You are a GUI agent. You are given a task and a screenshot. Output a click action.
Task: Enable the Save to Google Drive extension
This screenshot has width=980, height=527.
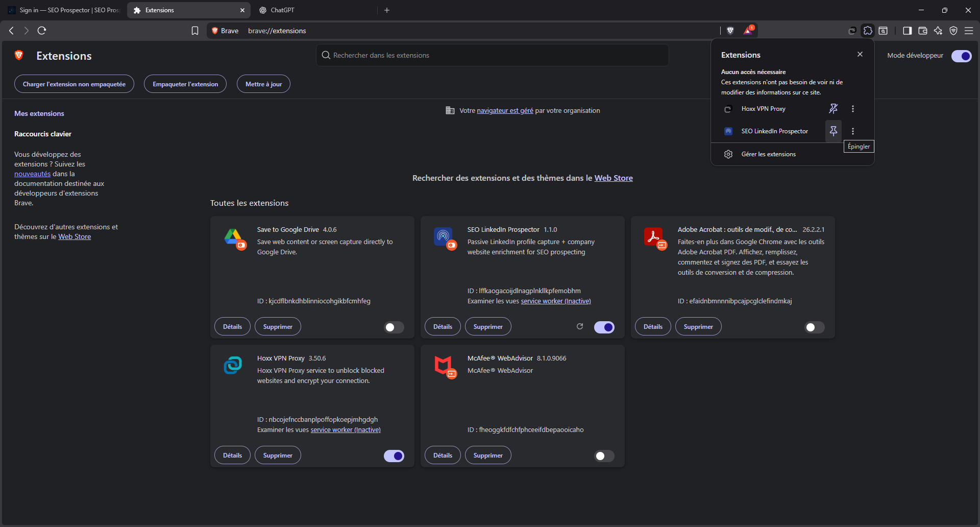pyautogui.click(x=394, y=327)
